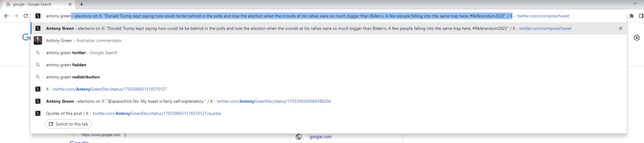644x143 pixels.
Task: Click the browser back arrow
Action: click(x=6, y=16)
